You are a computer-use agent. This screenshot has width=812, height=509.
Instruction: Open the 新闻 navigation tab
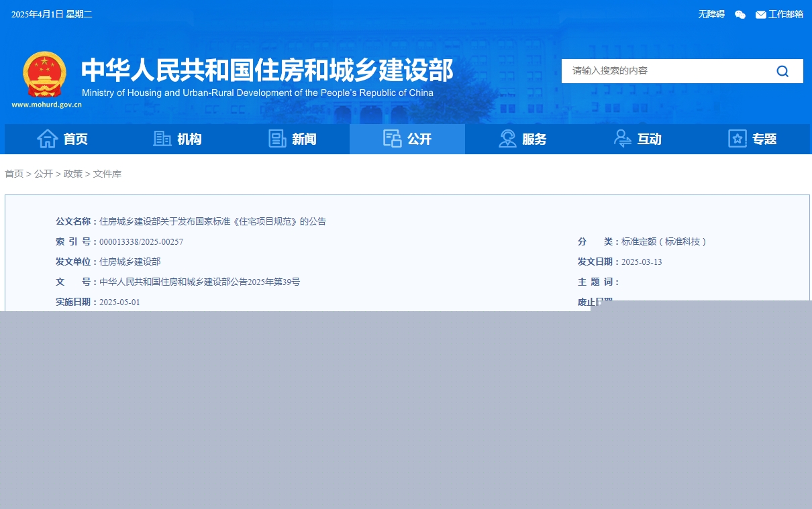point(292,139)
